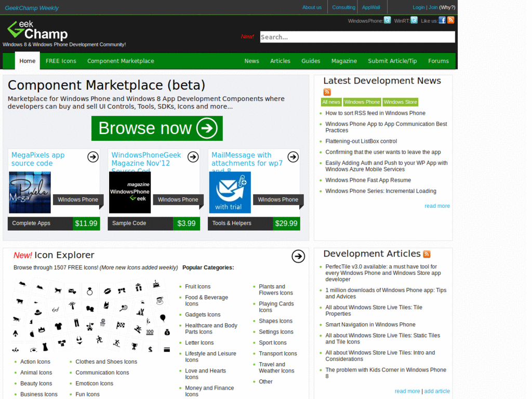Click into the Search field

tap(357, 37)
